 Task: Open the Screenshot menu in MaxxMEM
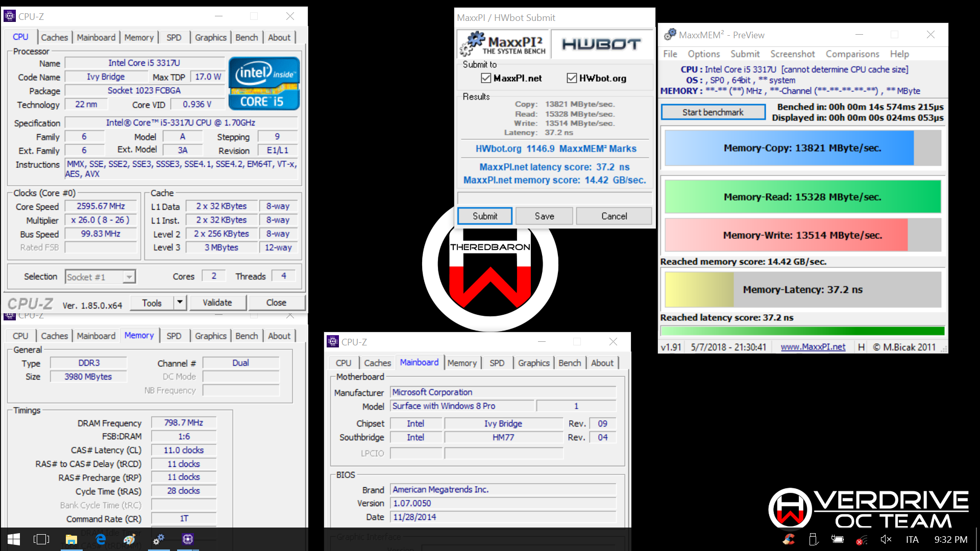(x=793, y=54)
